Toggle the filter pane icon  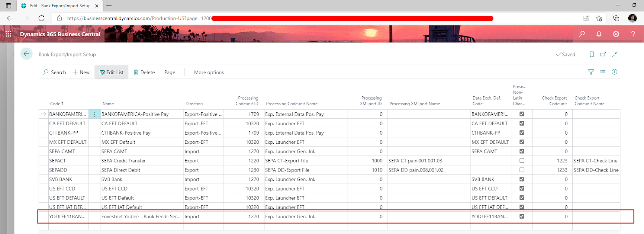click(x=591, y=72)
